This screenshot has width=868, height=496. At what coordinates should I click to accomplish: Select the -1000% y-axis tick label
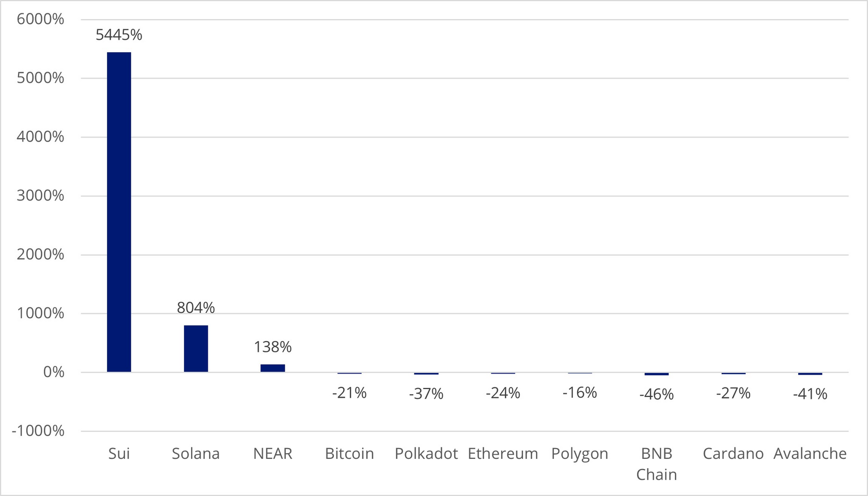click(38, 431)
